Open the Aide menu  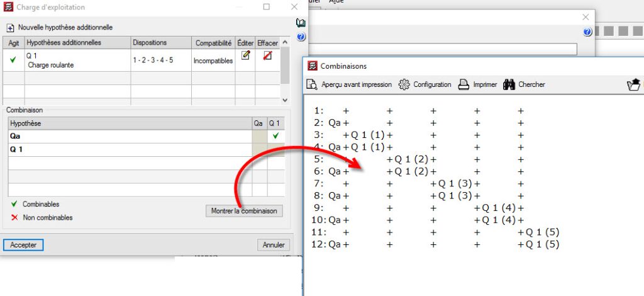coord(354,2)
